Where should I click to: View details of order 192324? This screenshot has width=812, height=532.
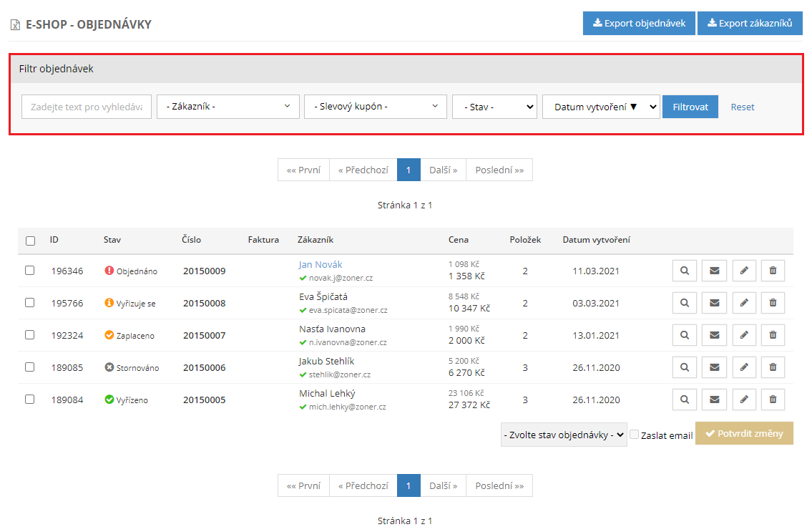point(685,335)
